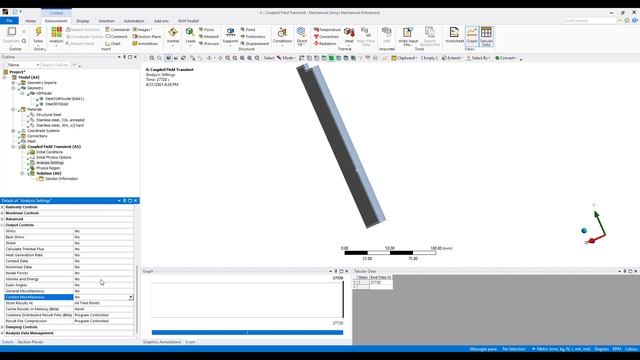Open the Worksheet view icon

point(454,35)
